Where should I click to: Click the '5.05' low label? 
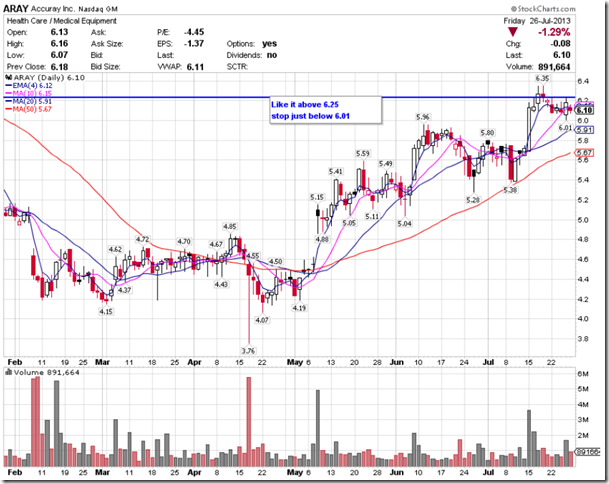(x=349, y=223)
